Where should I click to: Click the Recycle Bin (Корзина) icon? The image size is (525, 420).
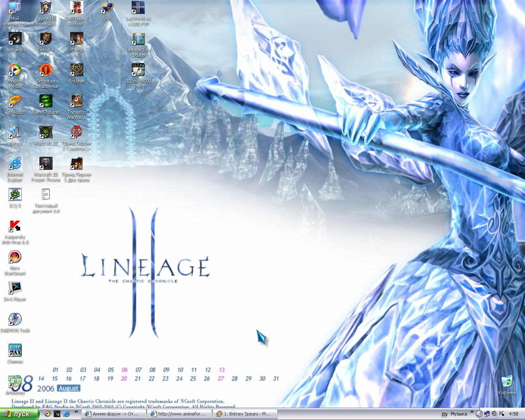pos(507,381)
